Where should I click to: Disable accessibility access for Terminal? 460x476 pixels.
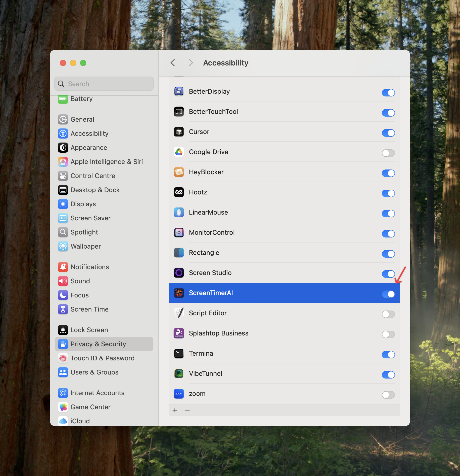click(x=388, y=355)
